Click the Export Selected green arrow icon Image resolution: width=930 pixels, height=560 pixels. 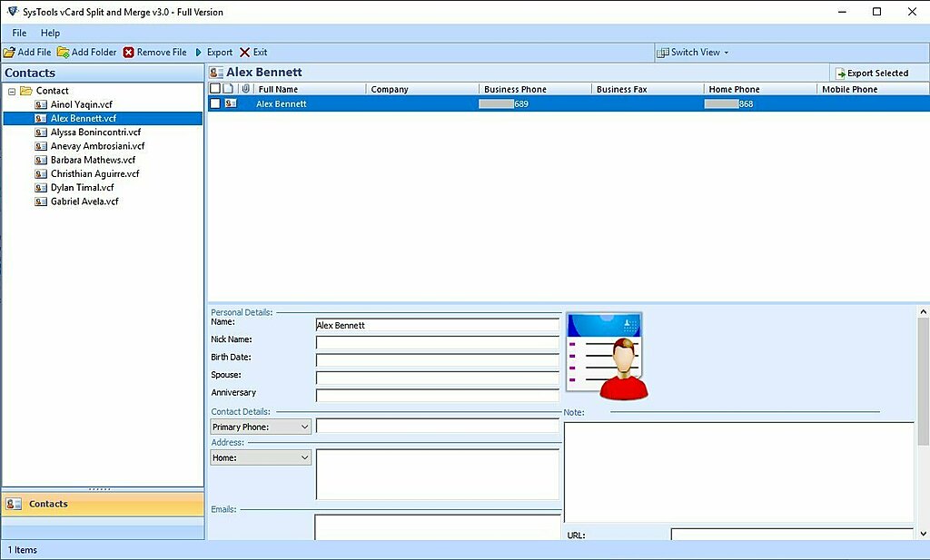tap(840, 74)
